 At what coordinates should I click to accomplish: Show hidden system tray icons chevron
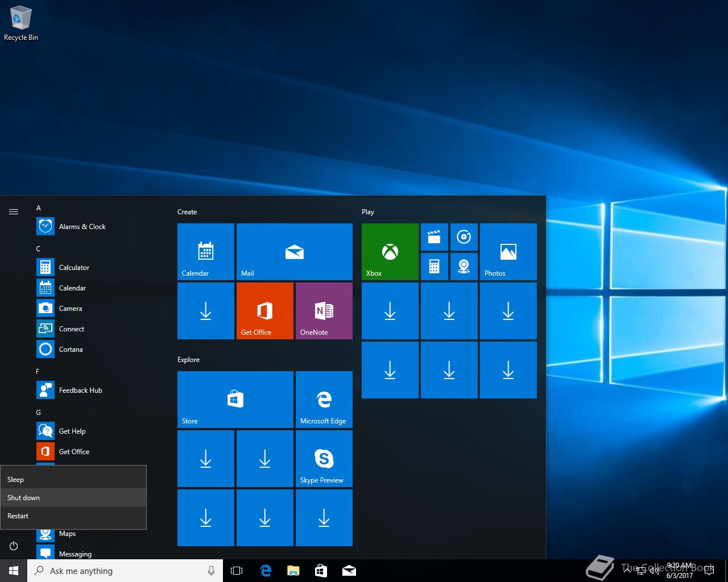[627, 571]
